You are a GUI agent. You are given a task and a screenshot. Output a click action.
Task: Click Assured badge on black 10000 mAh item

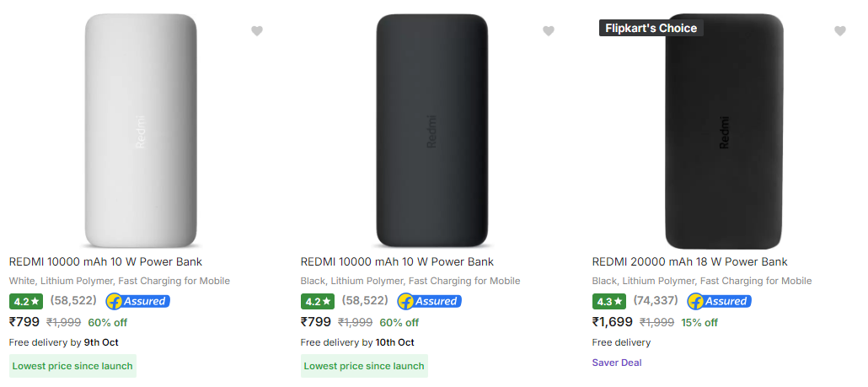430,301
